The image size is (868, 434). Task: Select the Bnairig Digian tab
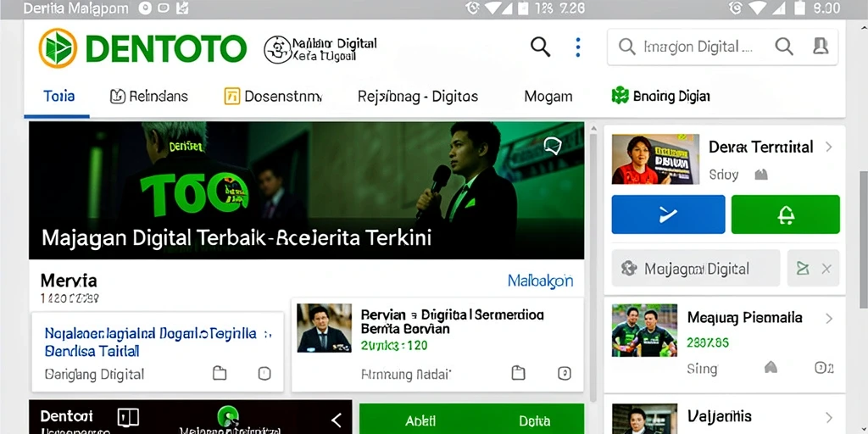pos(660,97)
